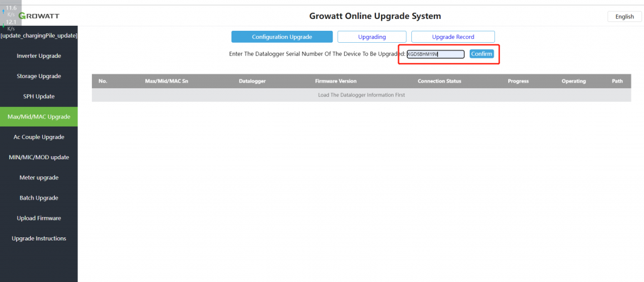Click the 'Progress' column header
This screenshot has height=282, width=644.
518,81
